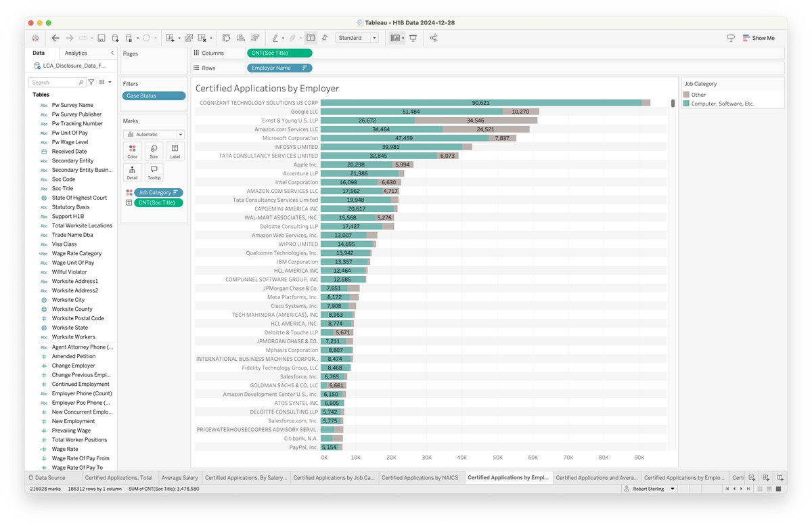Select the Computer, Software, Etc. legend swatch

tap(686, 104)
